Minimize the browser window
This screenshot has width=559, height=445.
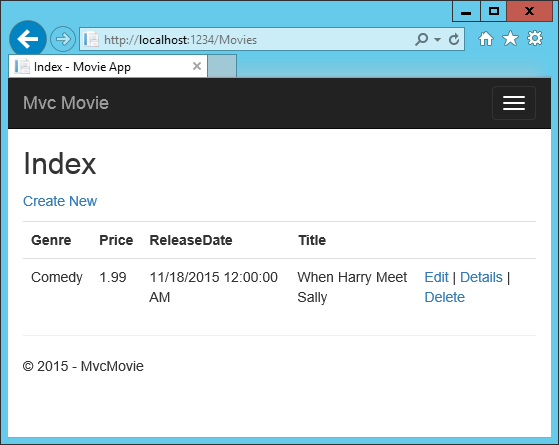click(466, 11)
